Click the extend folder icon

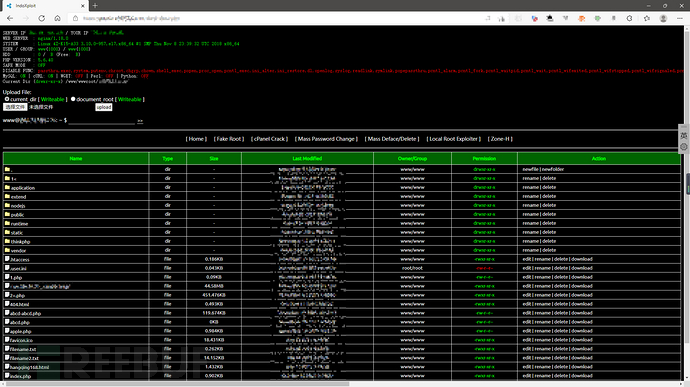pyautogui.click(x=7, y=196)
